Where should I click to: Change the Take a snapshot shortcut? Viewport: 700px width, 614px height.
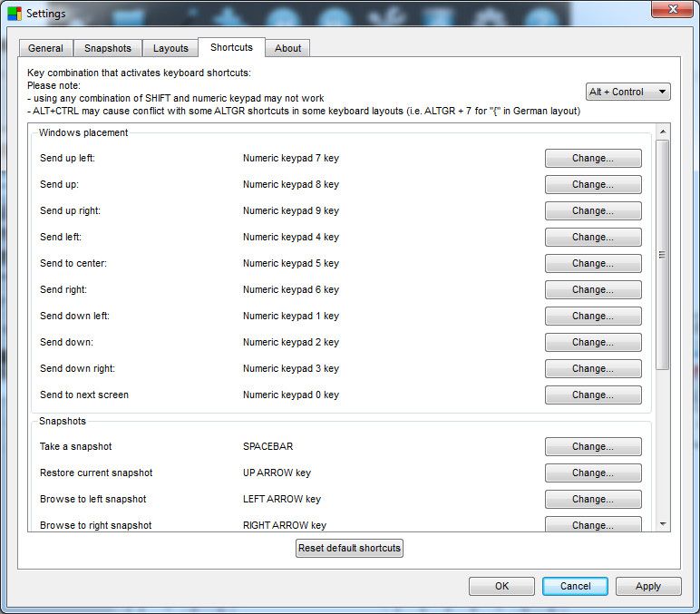[x=593, y=446]
